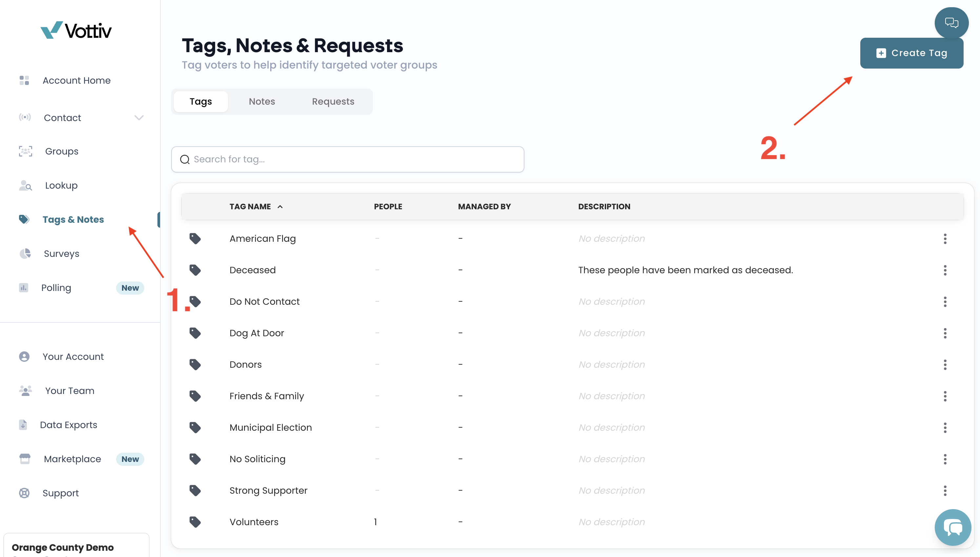The width and height of the screenshot is (980, 557).
Task: Click the Account Home grid icon
Action: click(24, 80)
